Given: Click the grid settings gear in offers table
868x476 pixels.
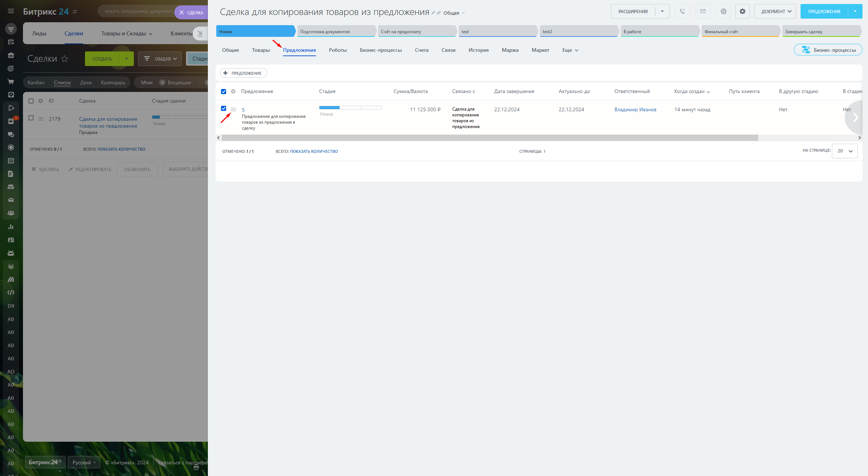Looking at the screenshot, I should tap(233, 92).
